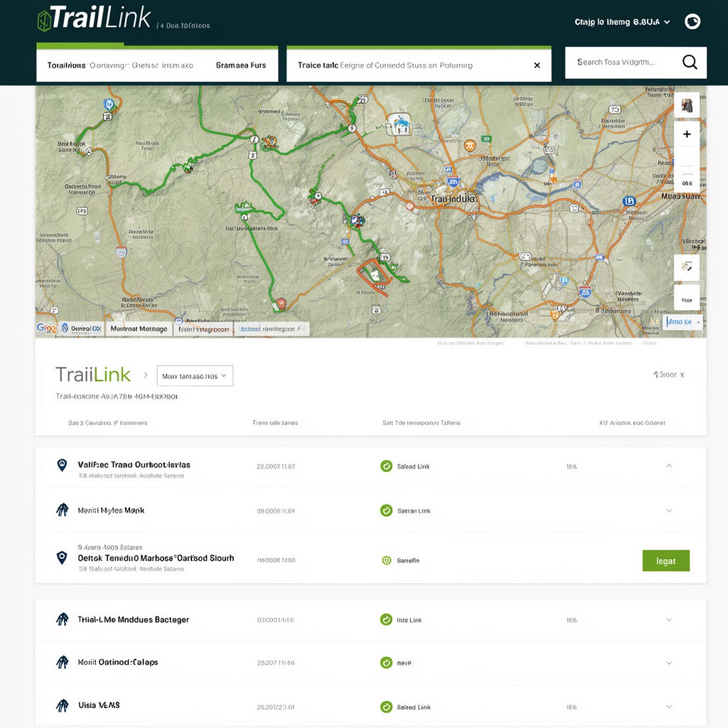
Task: Select the Toraitrious tab
Action: click(x=66, y=65)
